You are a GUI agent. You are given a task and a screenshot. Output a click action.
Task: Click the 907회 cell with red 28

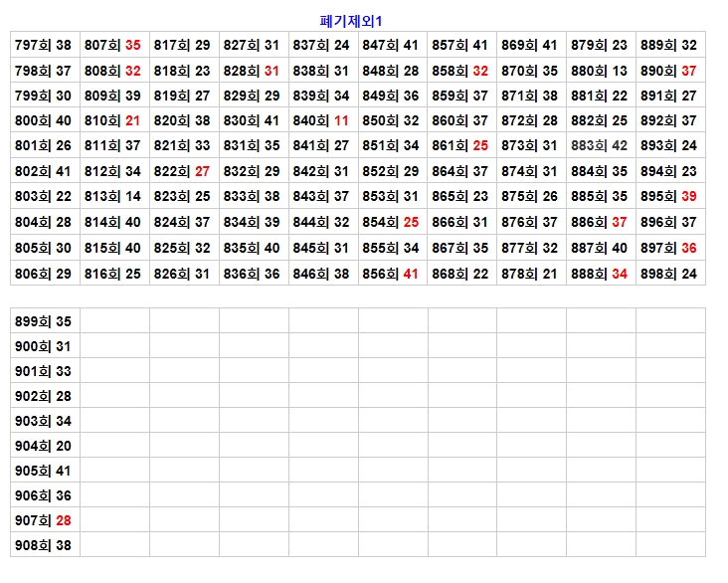tap(44, 520)
